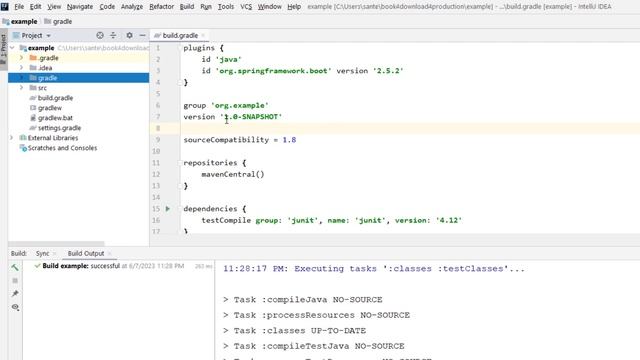Open the File menu
Viewport: 640px width, 360px height.
tap(19, 7)
